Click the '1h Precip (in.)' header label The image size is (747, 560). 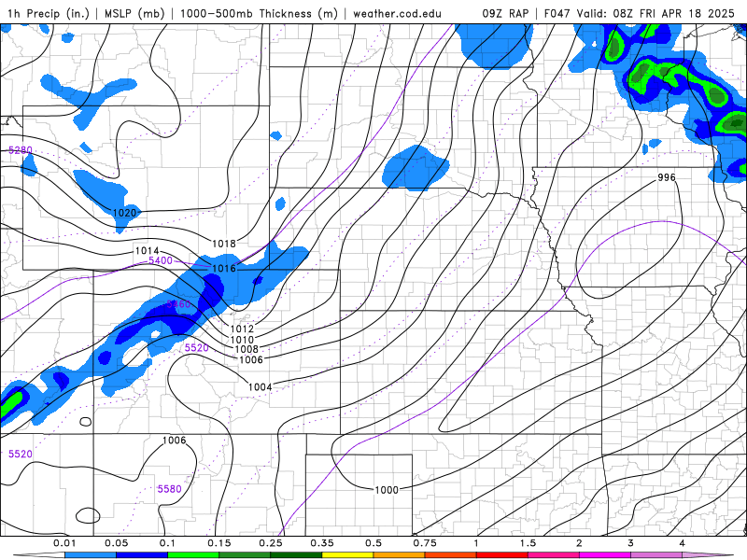click(49, 13)
